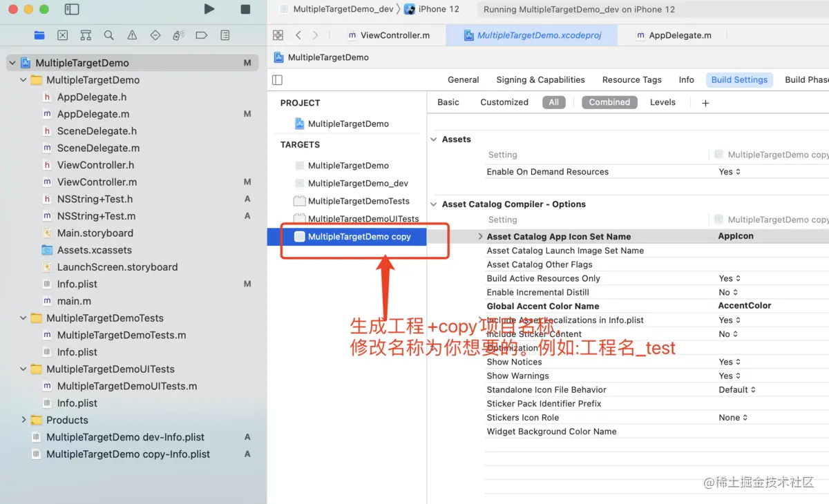Image resolution: width=829 pixels, height=504 pixels.
Task: Open the related items grid icon
Action: (278, 35)
